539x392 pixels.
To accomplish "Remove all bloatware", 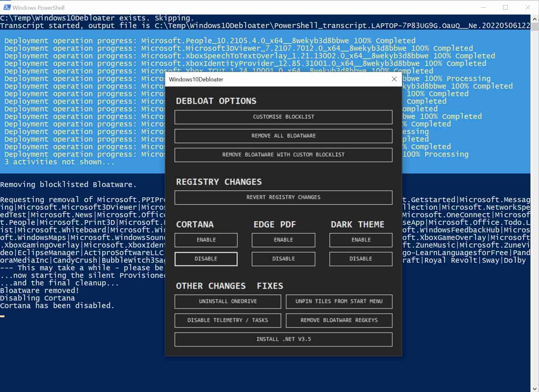I will [x=283, y=136].
